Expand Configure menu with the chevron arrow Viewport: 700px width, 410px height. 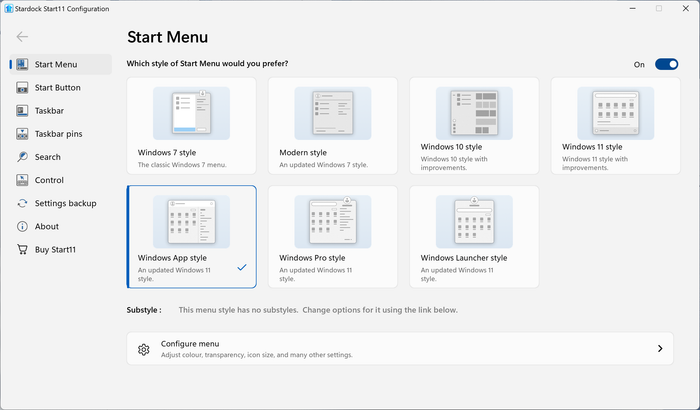pyautogui.click(x=660, y=348)
